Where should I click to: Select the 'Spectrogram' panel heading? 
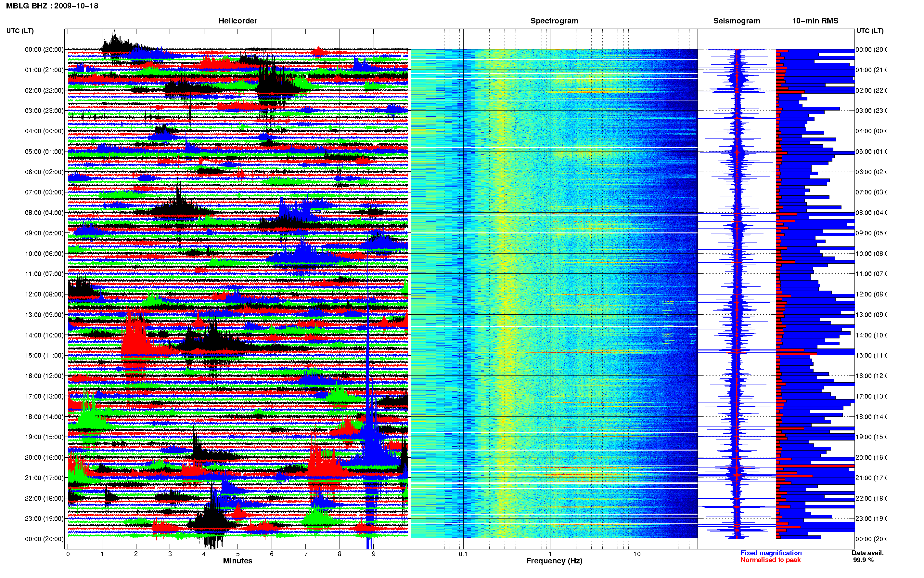(x=554, y=21)
